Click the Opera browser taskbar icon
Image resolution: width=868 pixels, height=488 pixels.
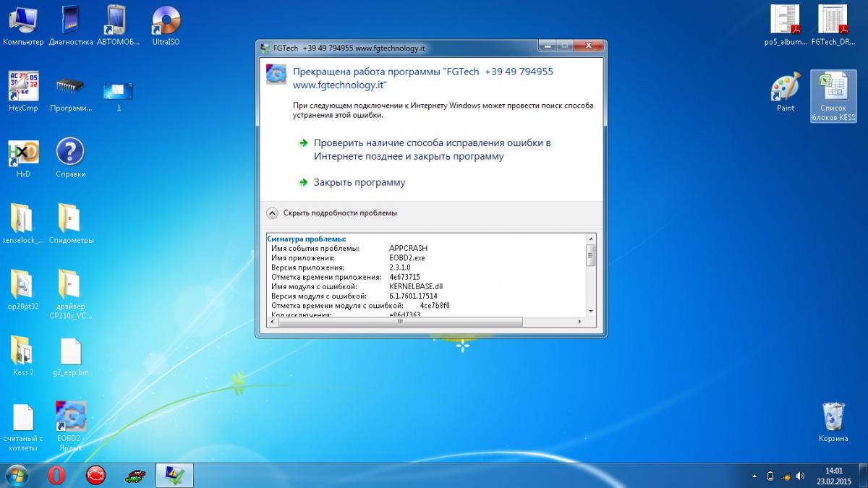(56, 475)
